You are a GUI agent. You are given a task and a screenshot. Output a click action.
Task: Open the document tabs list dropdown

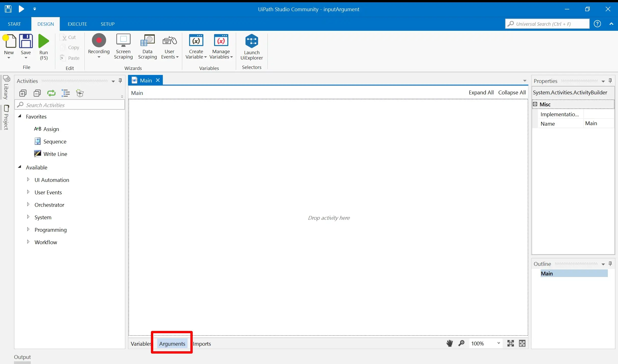click(x=525, y=81)
